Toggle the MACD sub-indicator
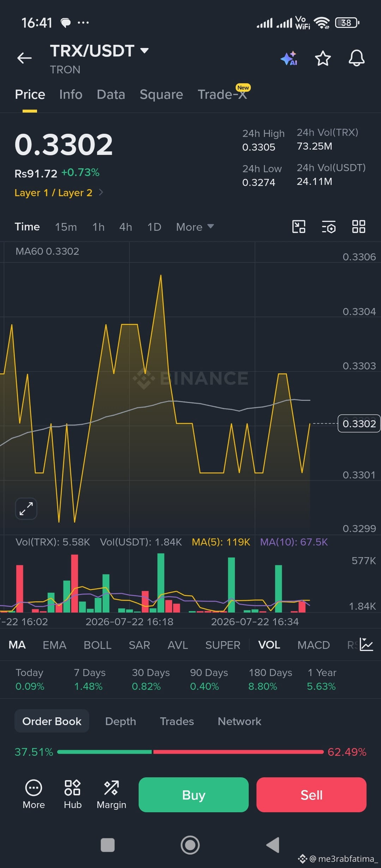 pyautogui.click(x=314, y=645)
